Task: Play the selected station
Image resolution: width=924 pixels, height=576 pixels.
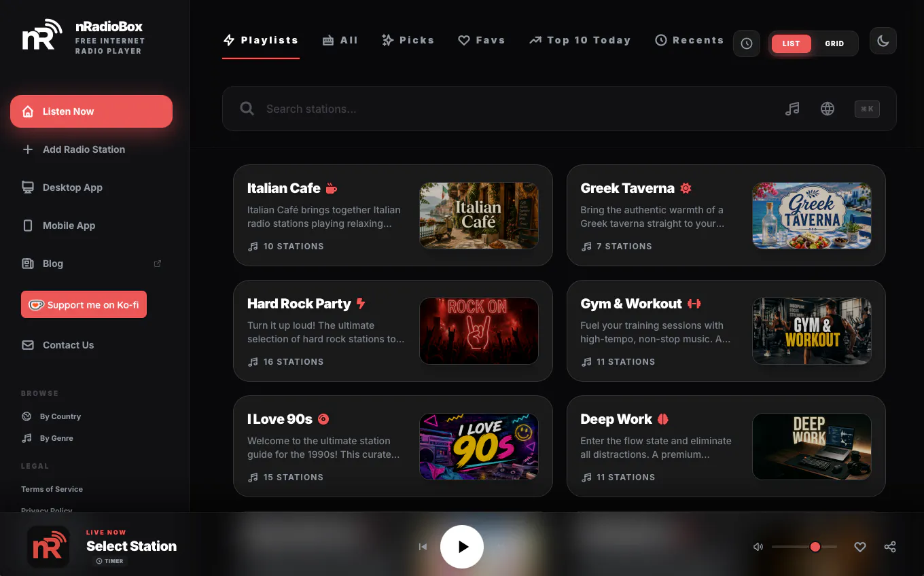Action: tap(462, 547)
